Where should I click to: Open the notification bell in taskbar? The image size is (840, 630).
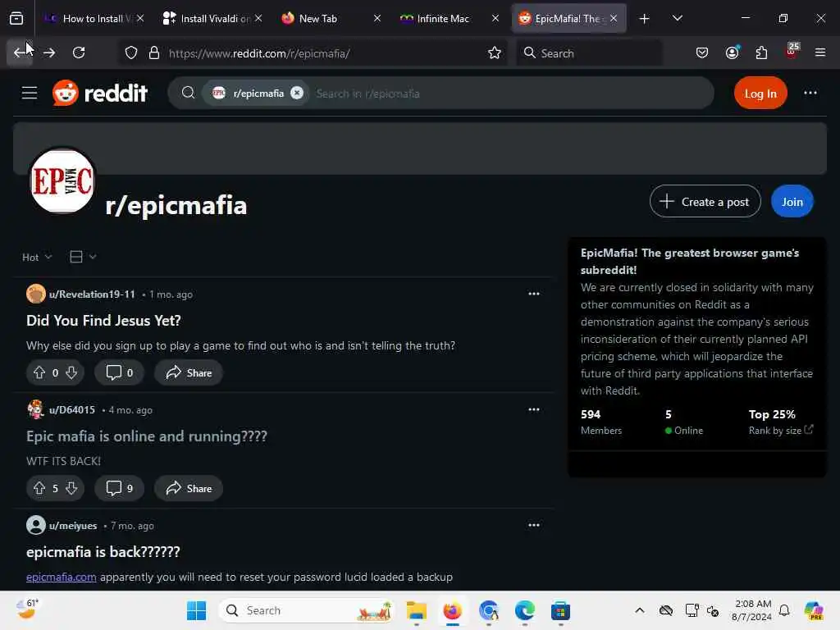[x=784, y=610]
